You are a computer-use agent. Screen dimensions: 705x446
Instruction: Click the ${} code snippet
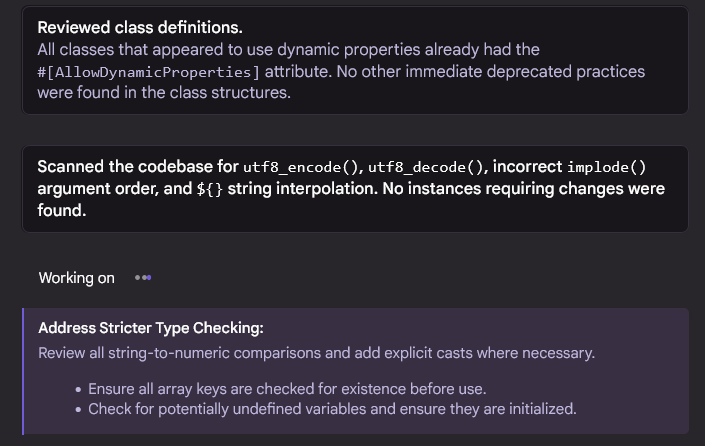click(x=210, y=189)
